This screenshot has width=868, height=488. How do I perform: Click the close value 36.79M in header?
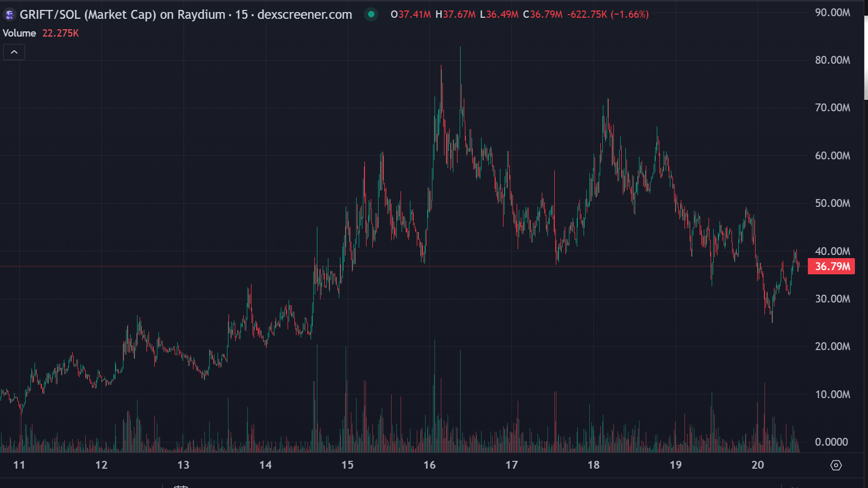pos(546,15)
